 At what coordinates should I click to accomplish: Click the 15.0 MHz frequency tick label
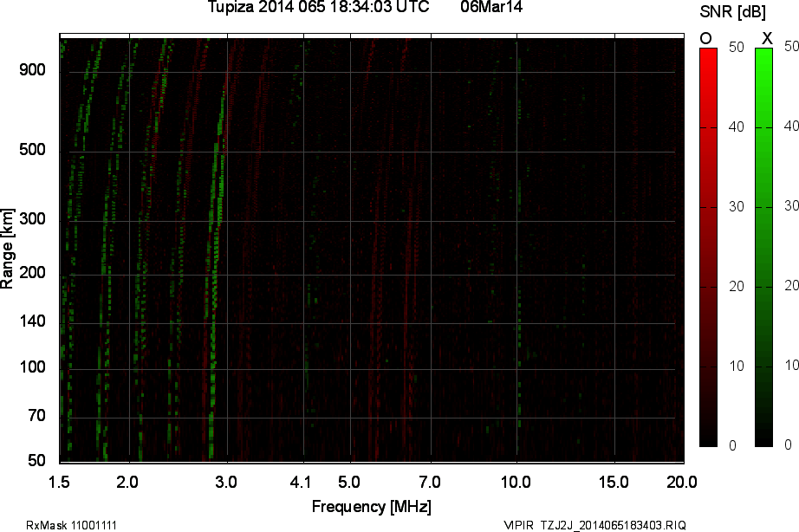point(614,481)
